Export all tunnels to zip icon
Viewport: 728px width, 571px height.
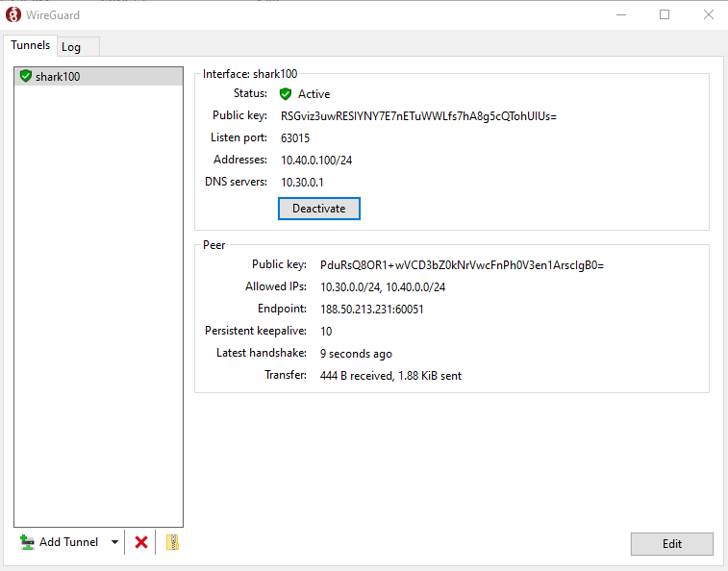(173, 542)
